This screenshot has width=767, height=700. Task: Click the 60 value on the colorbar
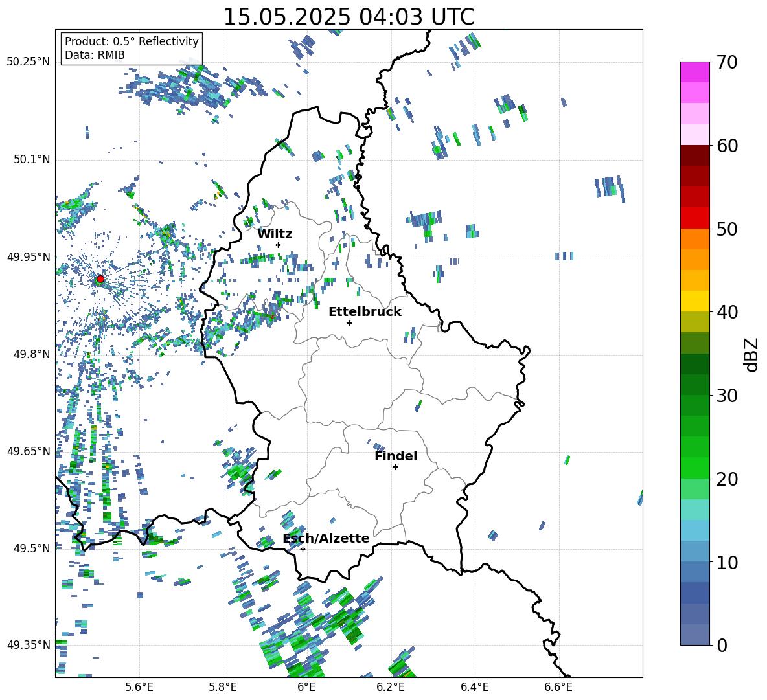click(x=727, y=146)
